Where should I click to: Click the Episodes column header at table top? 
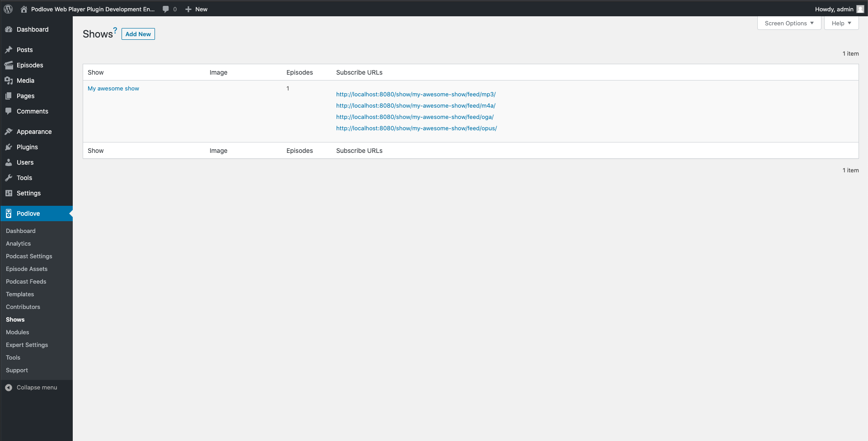tap(300, 72)
